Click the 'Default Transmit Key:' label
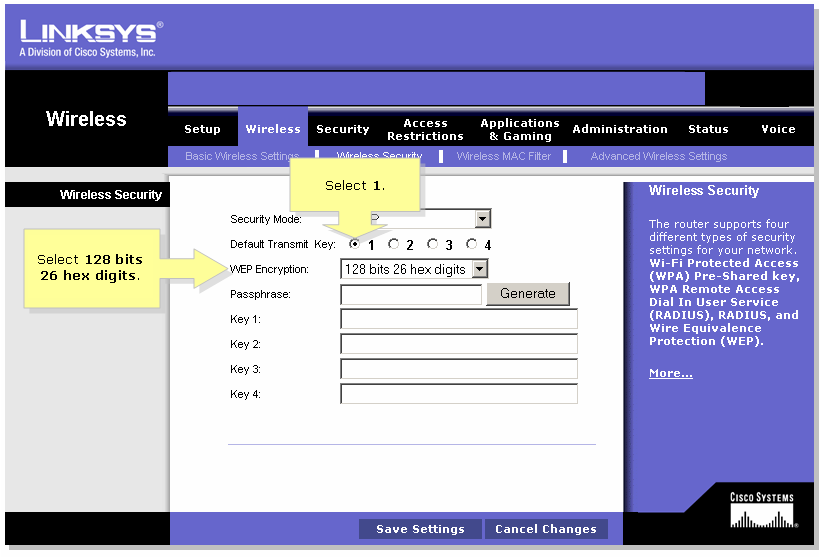This screenshot has height=557, width=822. click(x=283, y=244)
